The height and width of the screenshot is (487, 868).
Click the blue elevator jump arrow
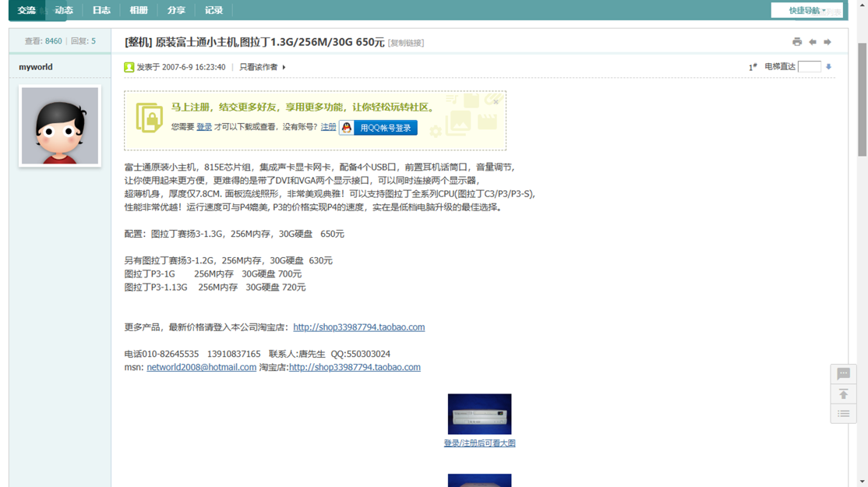[x=829, y=67]
